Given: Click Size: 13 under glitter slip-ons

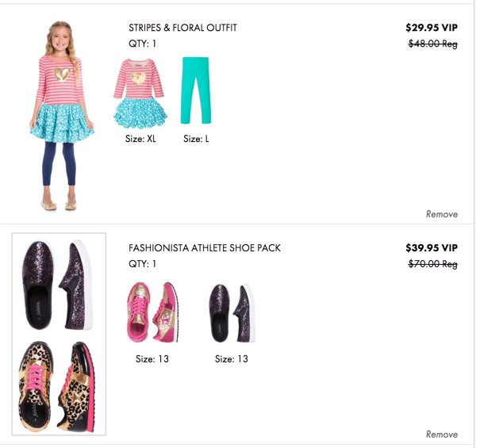Looking at the screenshot, I should click(232, 358).
